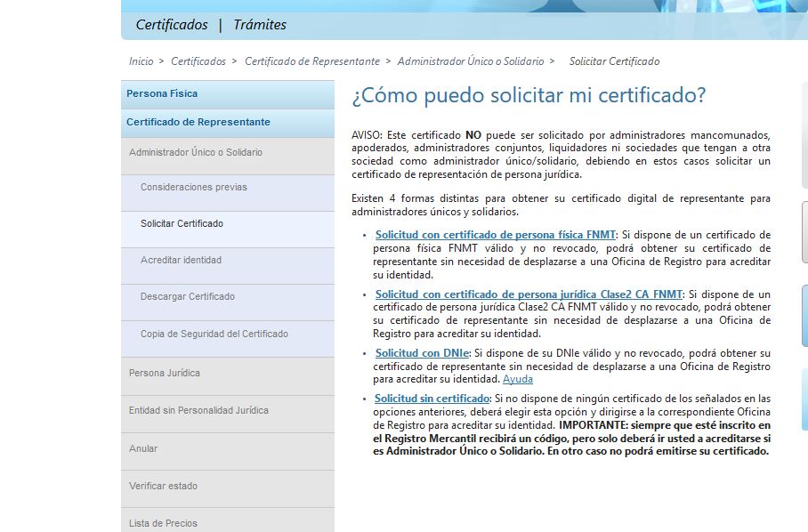Open the Certificados top menu
The width and height of the screenshot is (808, 532).
point(172,25)
